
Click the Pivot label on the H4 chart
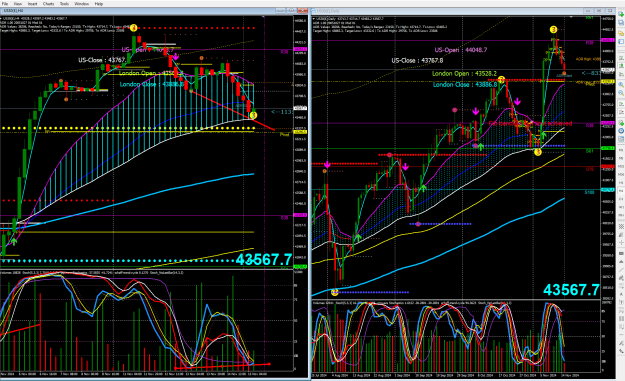[284, 135]
